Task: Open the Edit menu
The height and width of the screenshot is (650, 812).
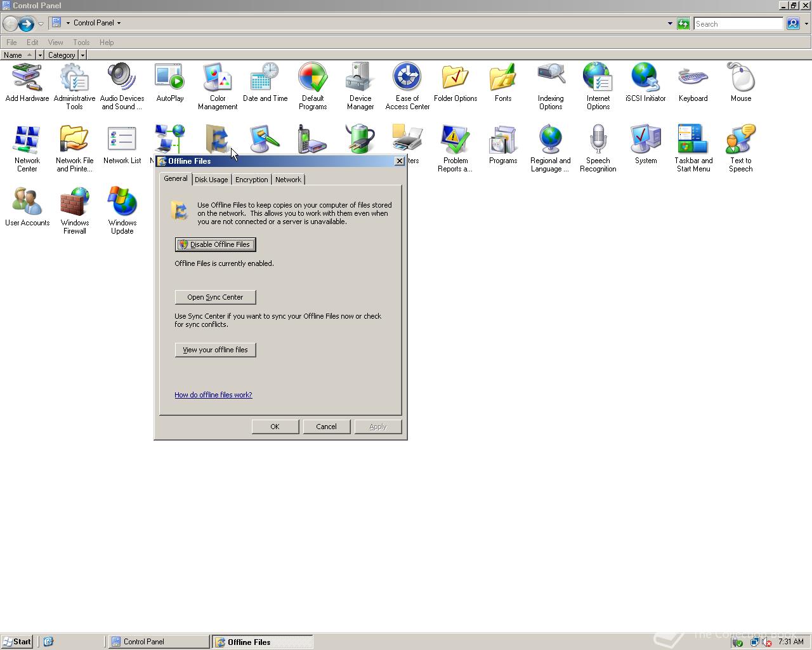Action: tap(32, 43)
